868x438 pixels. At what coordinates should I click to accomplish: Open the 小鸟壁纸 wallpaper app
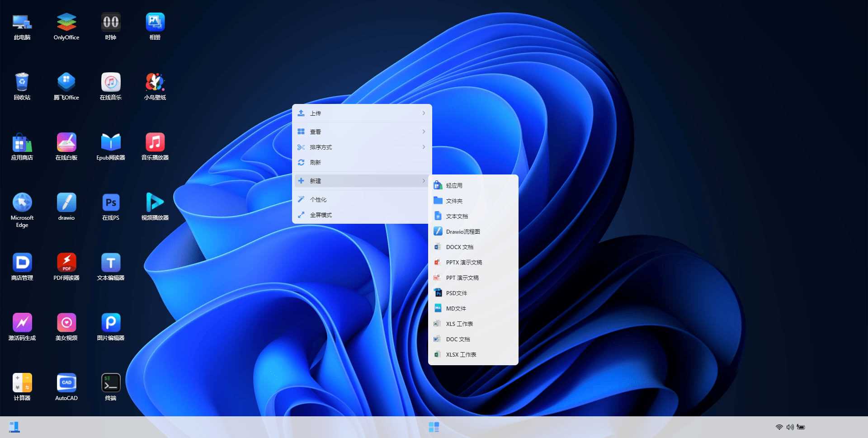pos(155,82)
